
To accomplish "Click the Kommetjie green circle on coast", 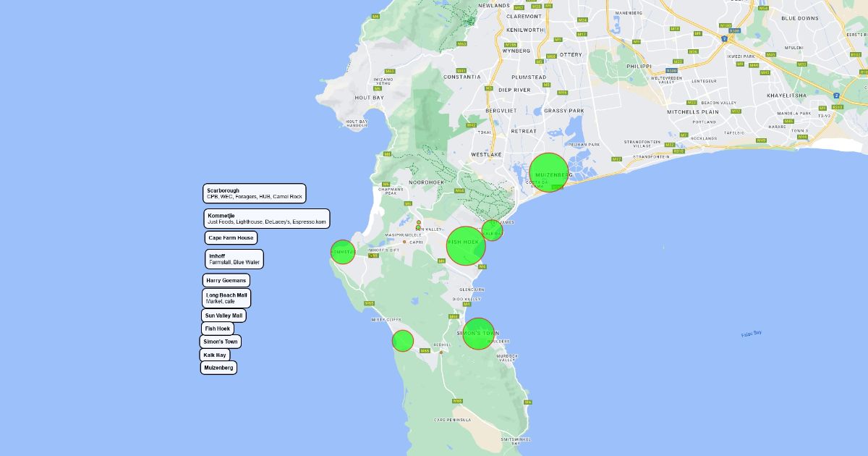I will point(343,251).
